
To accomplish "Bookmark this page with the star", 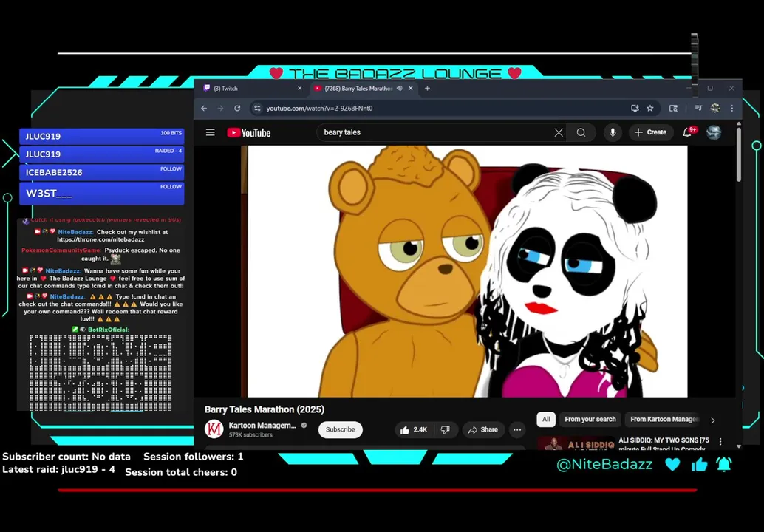I will tap(650, 108).
